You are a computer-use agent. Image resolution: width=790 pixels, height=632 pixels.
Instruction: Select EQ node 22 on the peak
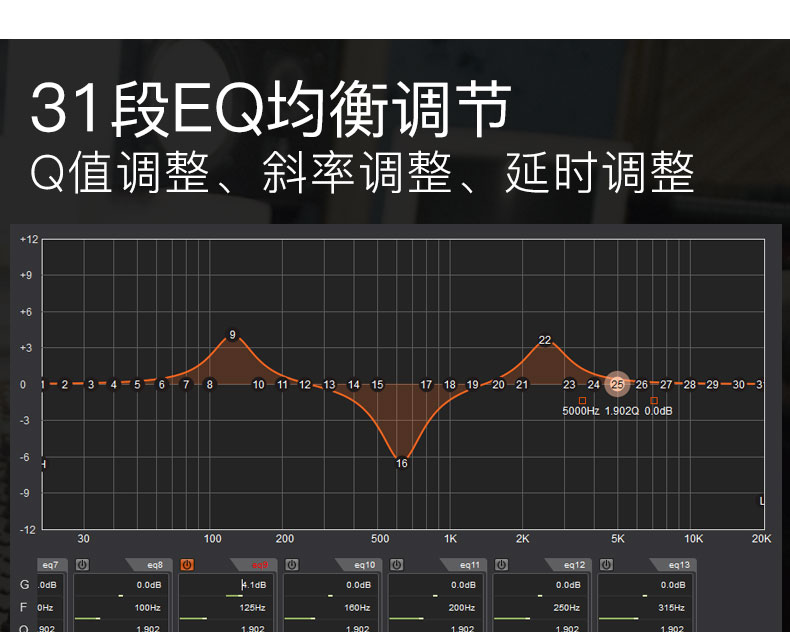pos(545,340)
